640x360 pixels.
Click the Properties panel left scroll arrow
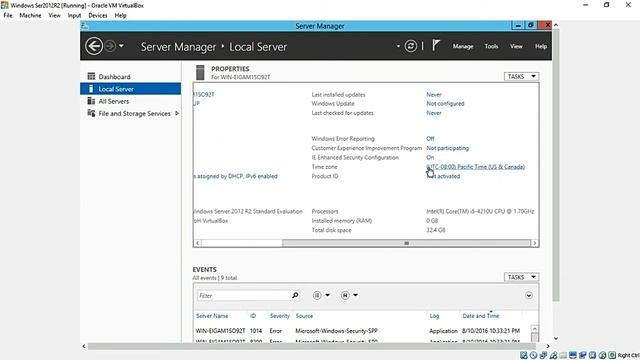(x=198, y=243)
